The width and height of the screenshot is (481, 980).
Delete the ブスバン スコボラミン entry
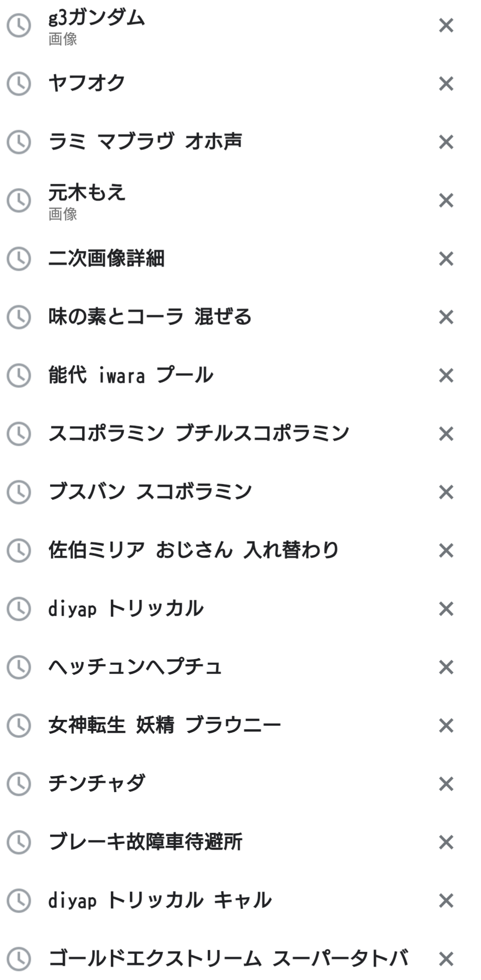tap(446, 492)
